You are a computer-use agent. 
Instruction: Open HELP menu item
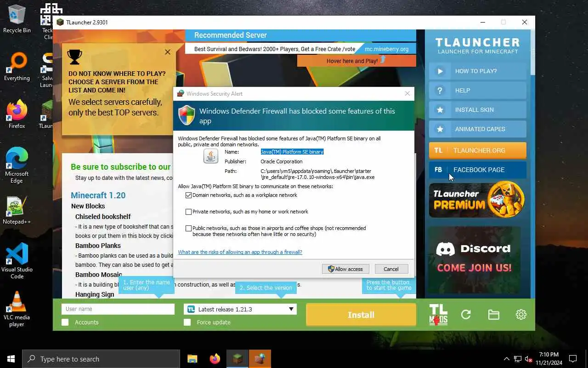[x=478, y=91]
